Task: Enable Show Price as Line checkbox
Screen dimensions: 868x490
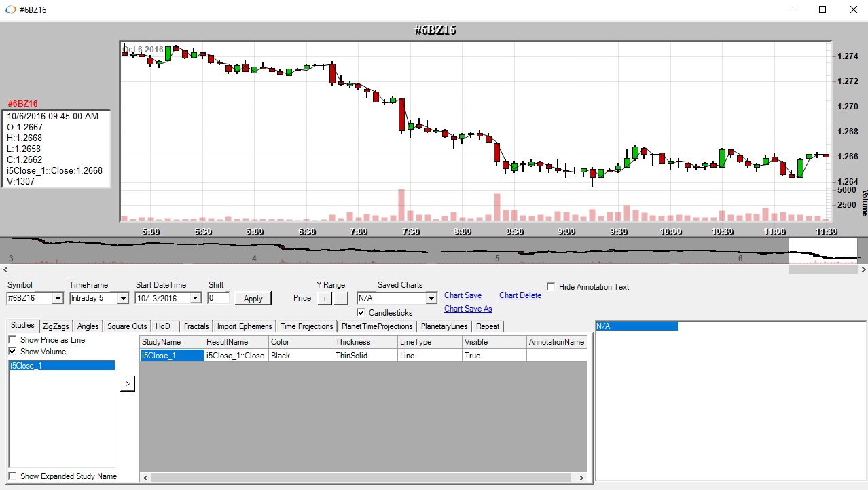Action: click(13, 340)
